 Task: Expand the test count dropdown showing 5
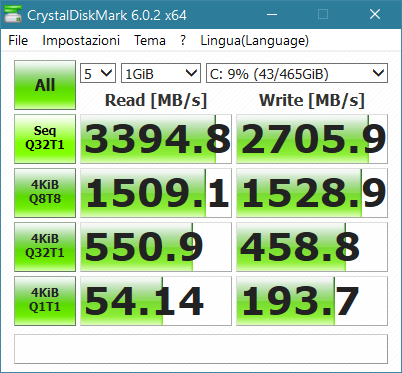tap(98, 73)
